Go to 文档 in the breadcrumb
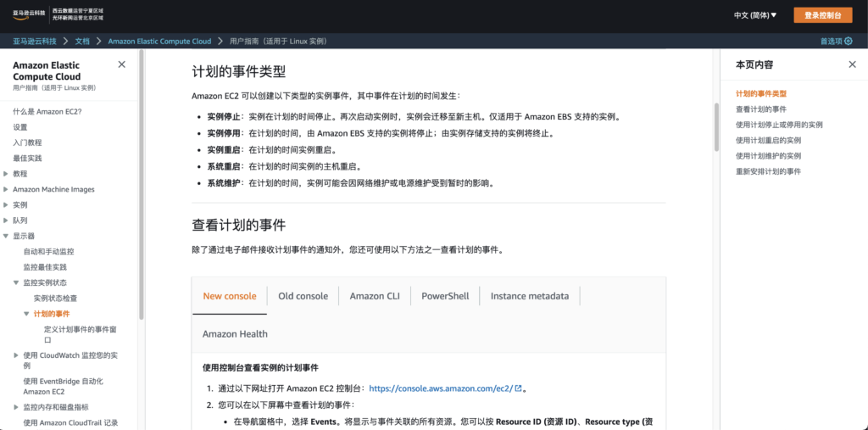868x430 pixels. click(x=82, y=41)
